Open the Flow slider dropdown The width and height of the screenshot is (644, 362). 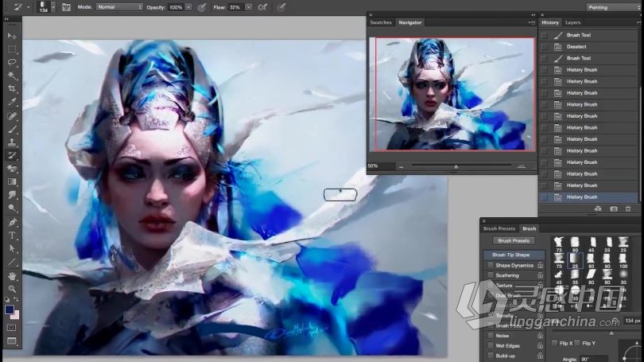click(x=249, y=7)
